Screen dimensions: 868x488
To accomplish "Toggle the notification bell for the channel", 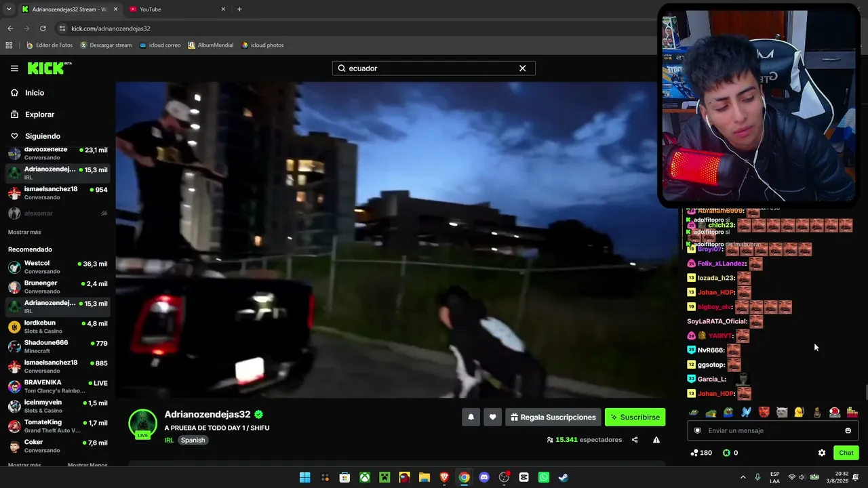I will (471, 418).
